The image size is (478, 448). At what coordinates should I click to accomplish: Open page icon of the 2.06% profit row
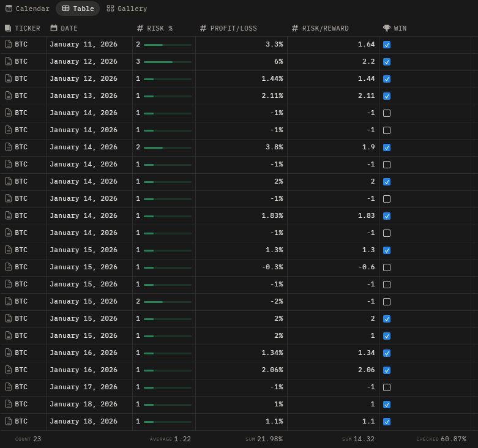9,370
